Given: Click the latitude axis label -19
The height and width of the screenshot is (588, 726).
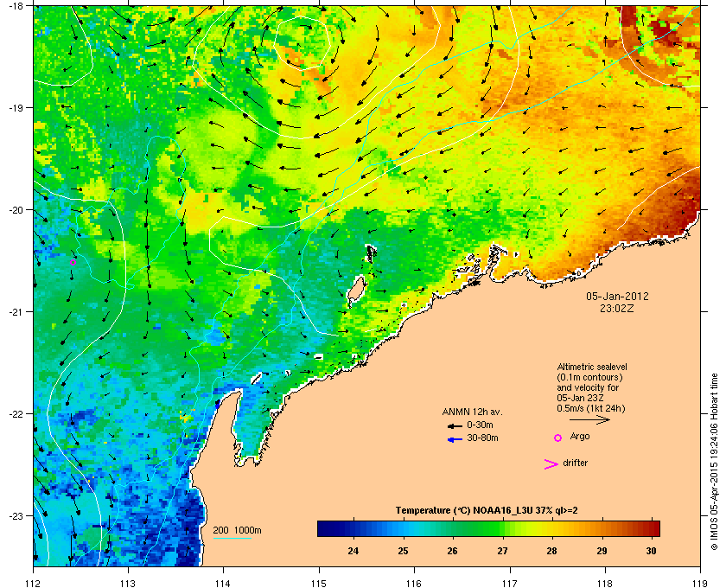Looking at the screenshot, I should (x=16, y=107).
